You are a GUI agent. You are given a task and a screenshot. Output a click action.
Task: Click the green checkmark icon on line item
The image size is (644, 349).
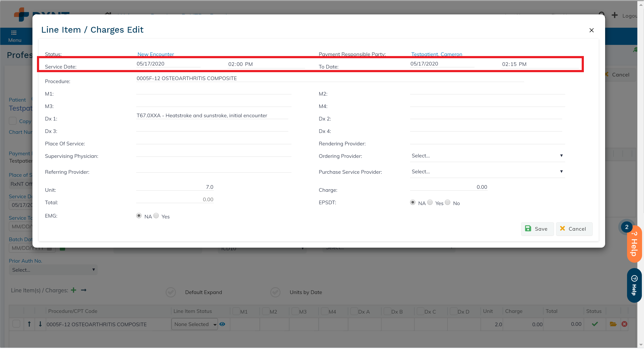[x=595, y=324]
